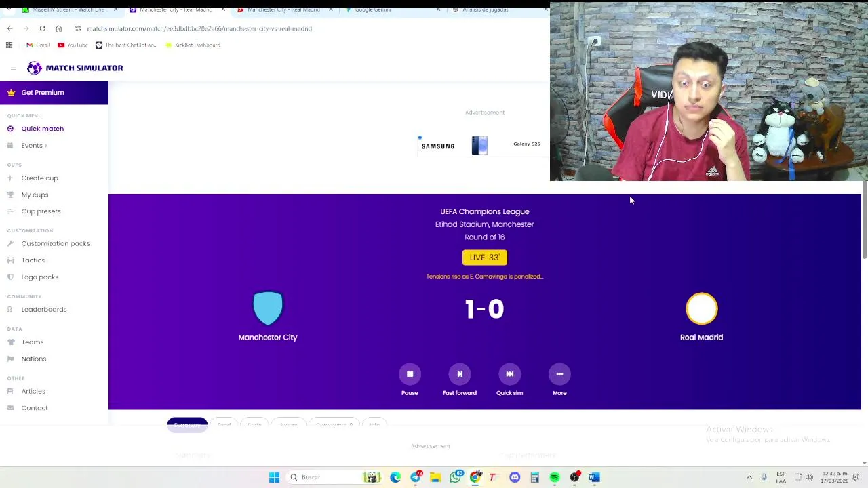Click the address bar URL
The height and width of the screenshot is (488, 868).
199,28
